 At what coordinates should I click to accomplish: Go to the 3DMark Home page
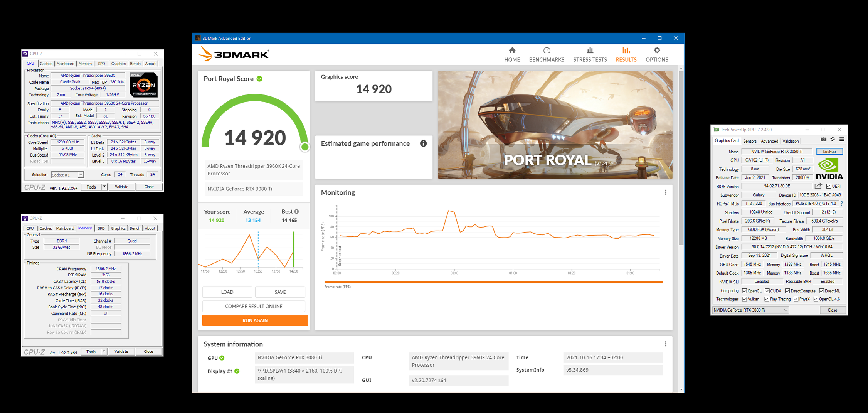(512, 55)
